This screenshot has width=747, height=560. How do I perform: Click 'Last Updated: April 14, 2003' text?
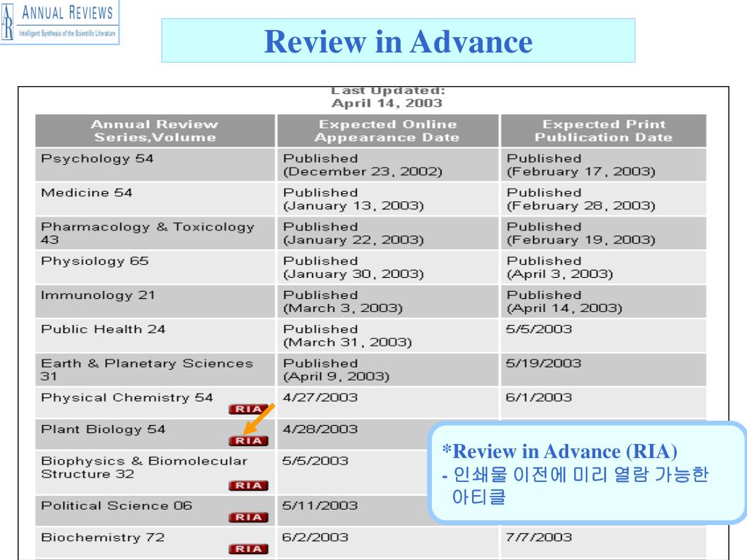point(387,97)
